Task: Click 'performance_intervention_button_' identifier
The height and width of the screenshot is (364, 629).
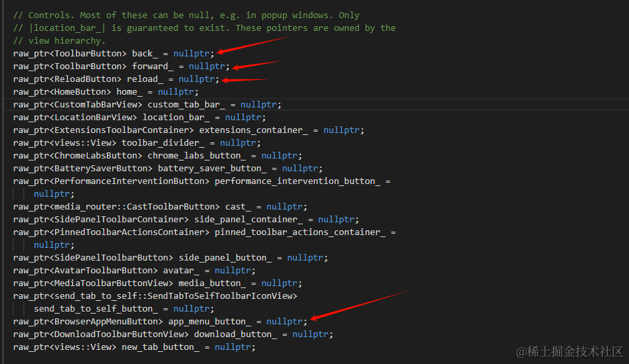Action: pyautogui.click(x=298, y=181)
